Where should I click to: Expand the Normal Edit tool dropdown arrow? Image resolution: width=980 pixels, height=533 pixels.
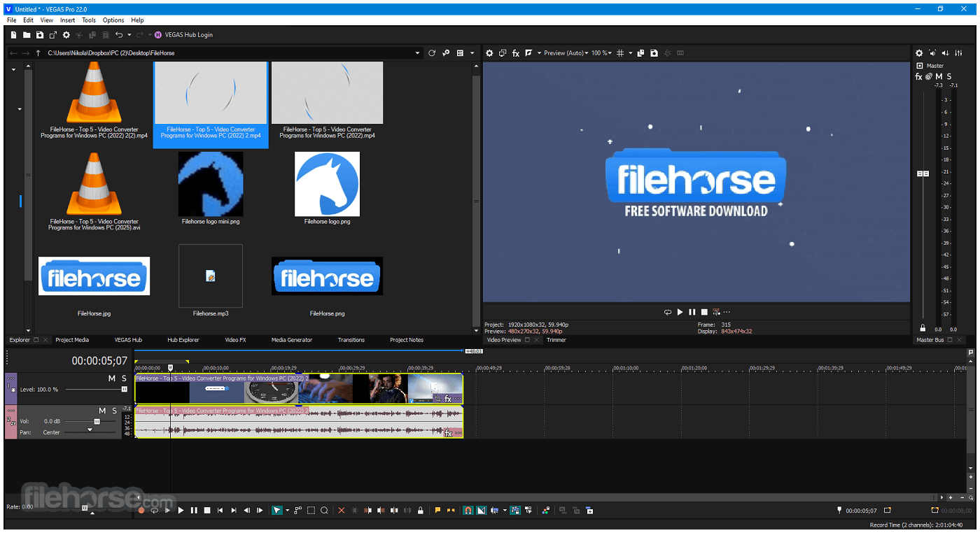tap(287, 511)
